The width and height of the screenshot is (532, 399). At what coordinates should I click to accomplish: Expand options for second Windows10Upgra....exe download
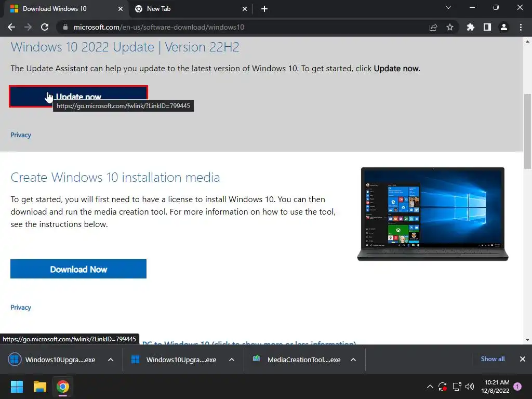(232, 360)
